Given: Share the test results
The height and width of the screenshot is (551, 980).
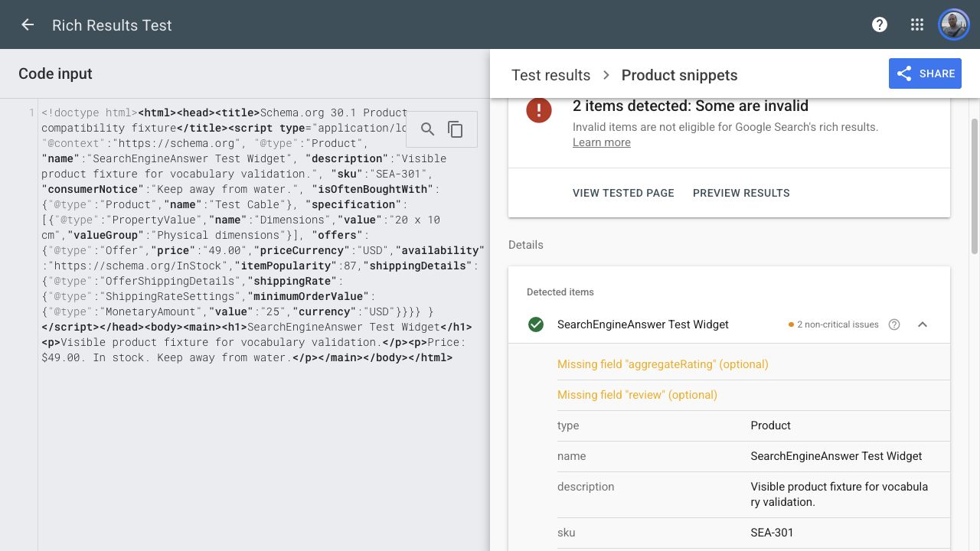Looking at the screenshot, I should 925,73.
